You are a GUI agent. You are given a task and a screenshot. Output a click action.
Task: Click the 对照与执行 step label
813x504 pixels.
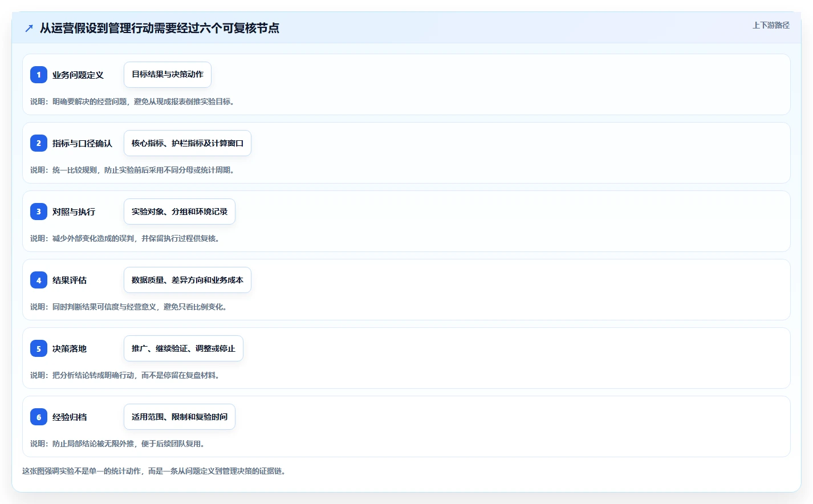tap(74, 212)
